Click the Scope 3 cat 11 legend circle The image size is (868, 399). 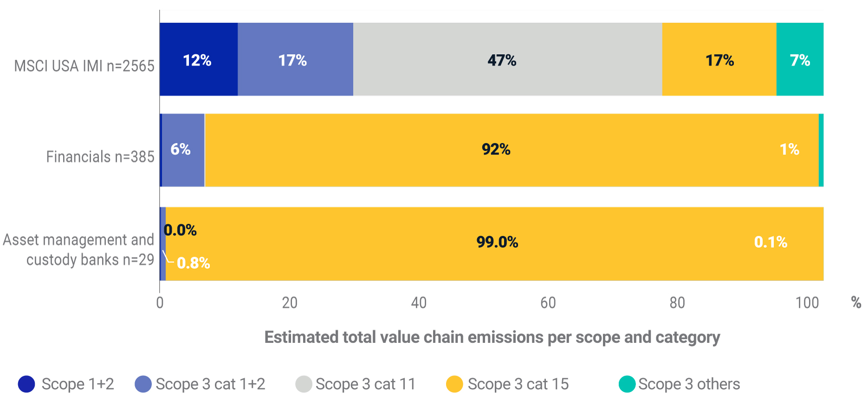tap(304, 384)
